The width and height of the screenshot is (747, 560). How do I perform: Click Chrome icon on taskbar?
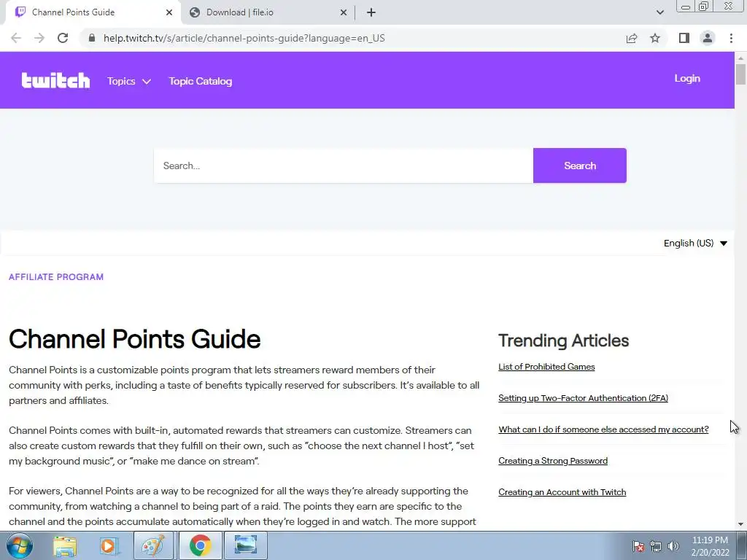click(200, 545)
